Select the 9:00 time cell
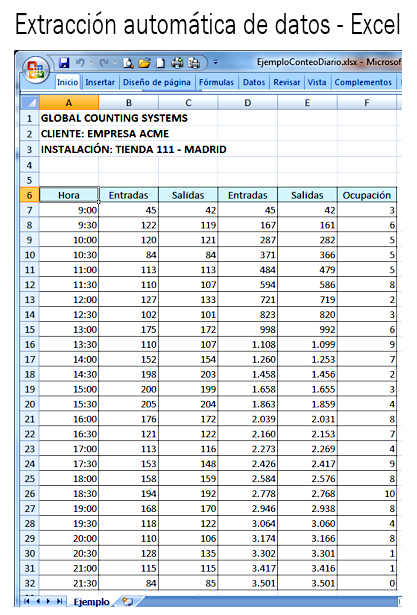 (69, 210)
